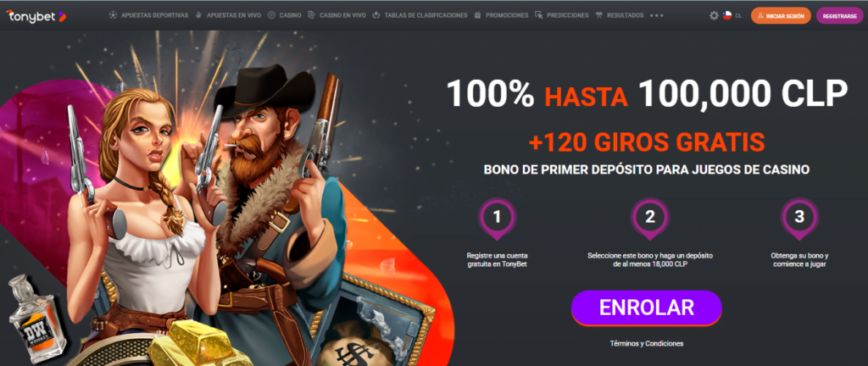Click the TonyBet logo

point(36,15)
